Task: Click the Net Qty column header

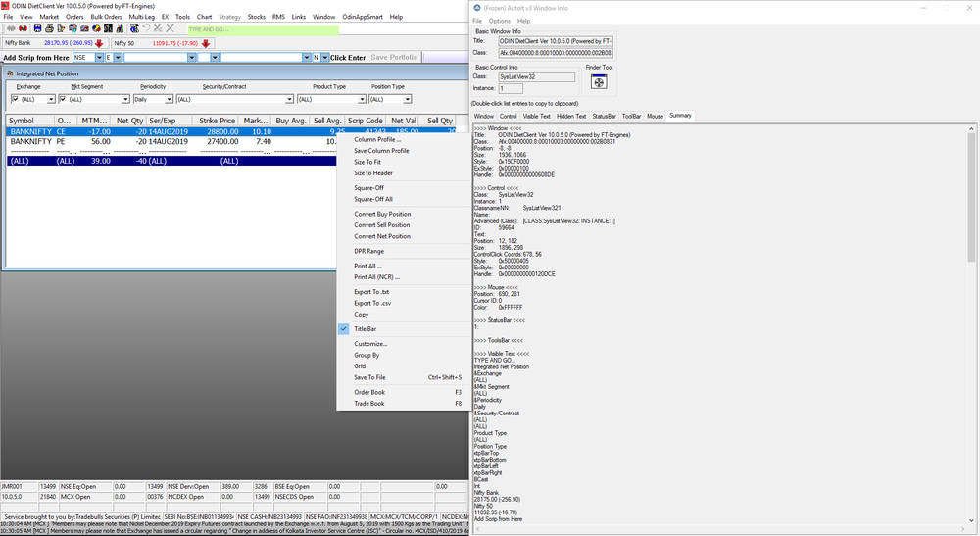Action: 130,121
